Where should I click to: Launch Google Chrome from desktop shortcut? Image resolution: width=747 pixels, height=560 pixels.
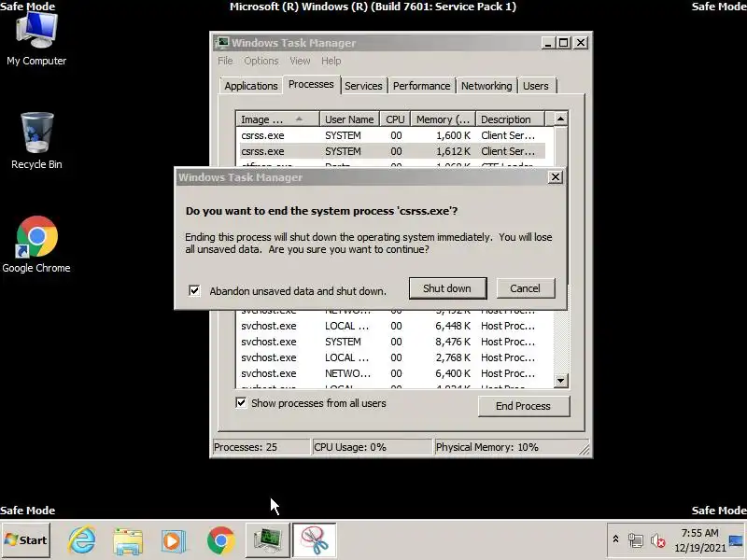pos(36,245)
